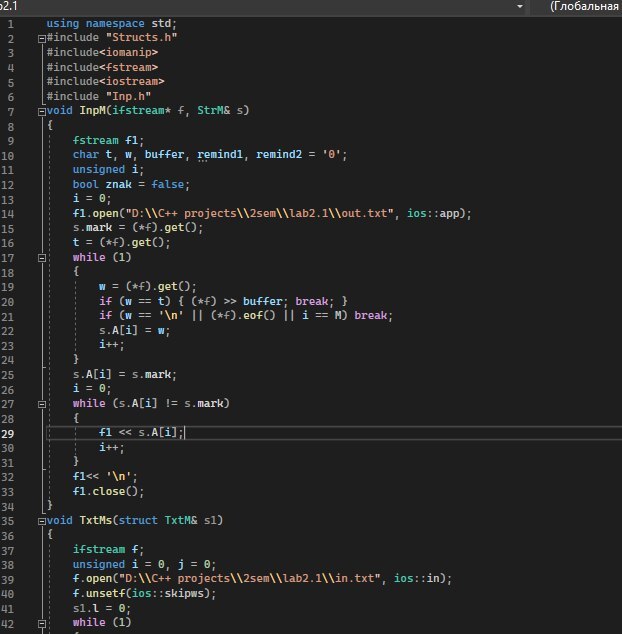Click the in.txt path string

(250, 578)
